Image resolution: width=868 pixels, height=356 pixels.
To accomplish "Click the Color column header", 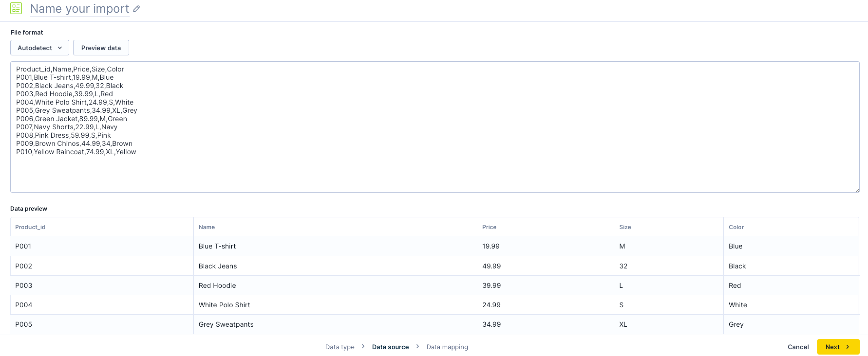I will pos(736,227).
